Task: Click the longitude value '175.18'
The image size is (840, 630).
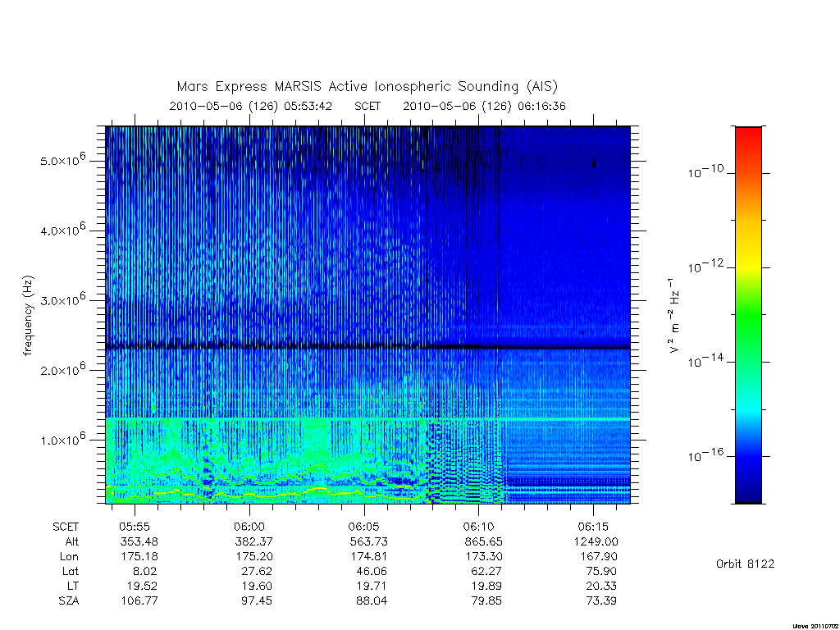Action: point(139,557)
